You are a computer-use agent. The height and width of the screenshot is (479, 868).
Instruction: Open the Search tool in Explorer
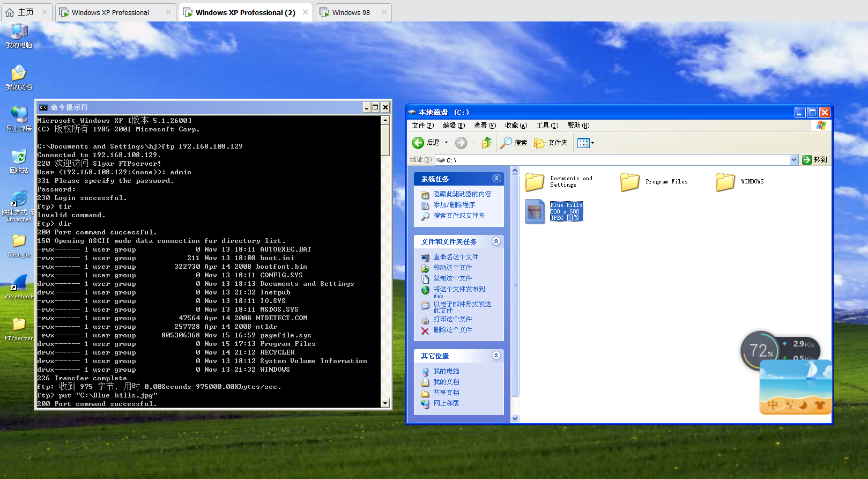click(513, 143)
